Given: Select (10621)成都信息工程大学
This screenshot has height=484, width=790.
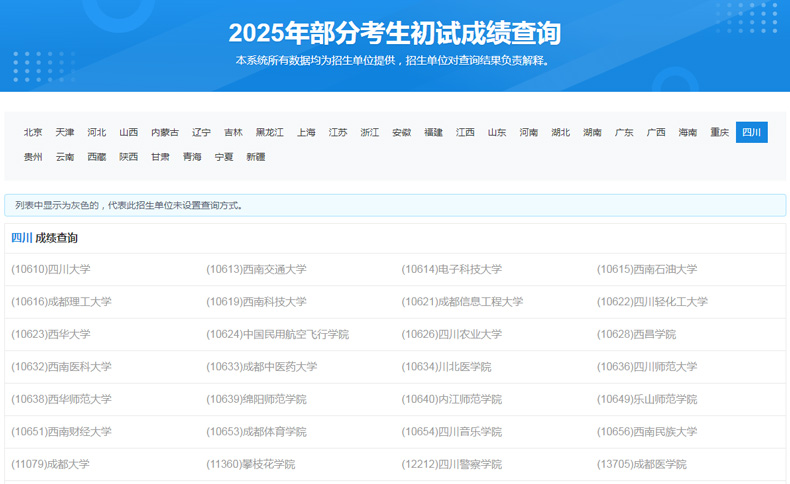Looking at the screenshot, I should click(462, 302).
